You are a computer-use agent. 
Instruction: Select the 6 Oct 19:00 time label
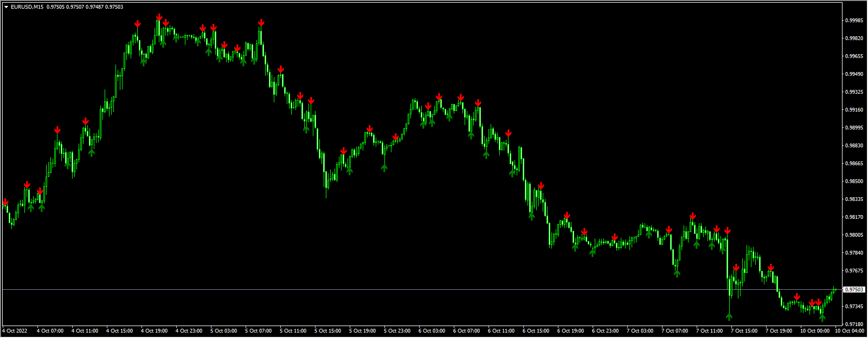(x=570, y=331)
